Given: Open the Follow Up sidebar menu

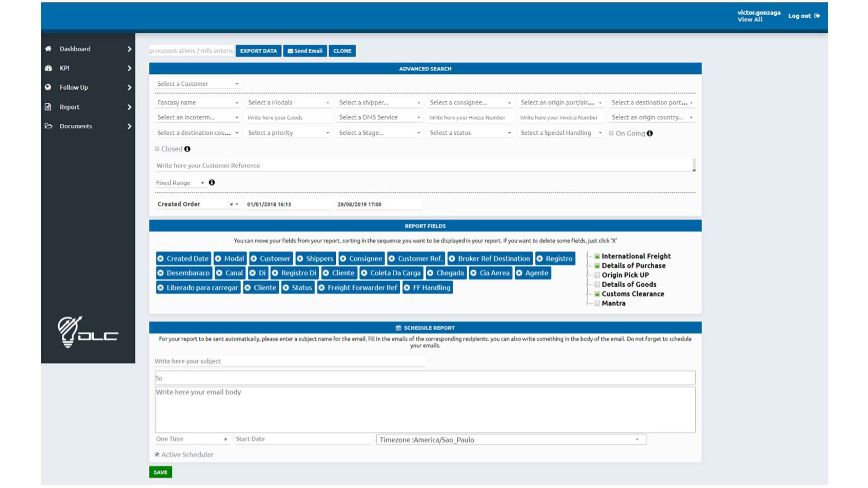Looking at the screenshot, I should click(88, 87).
